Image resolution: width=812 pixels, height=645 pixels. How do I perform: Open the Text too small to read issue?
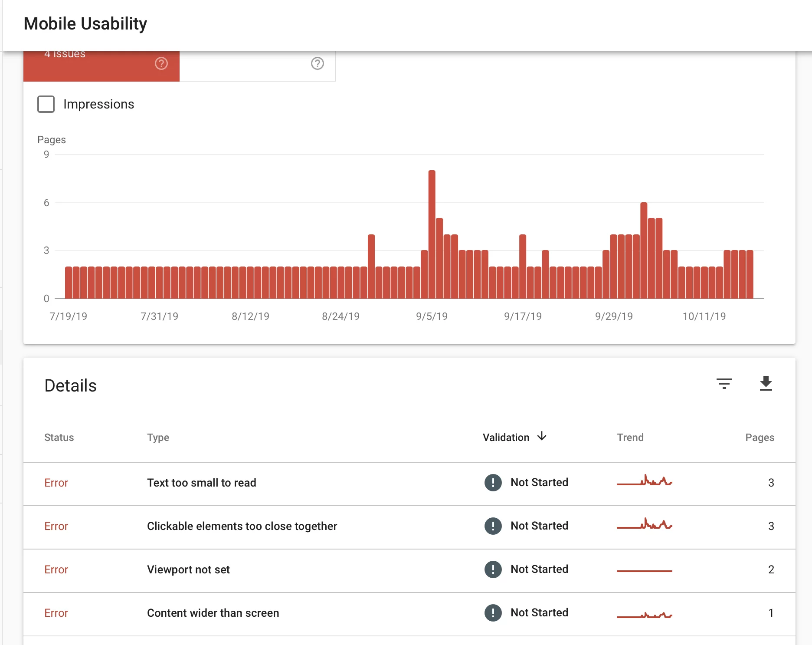[x=202, y=483]
